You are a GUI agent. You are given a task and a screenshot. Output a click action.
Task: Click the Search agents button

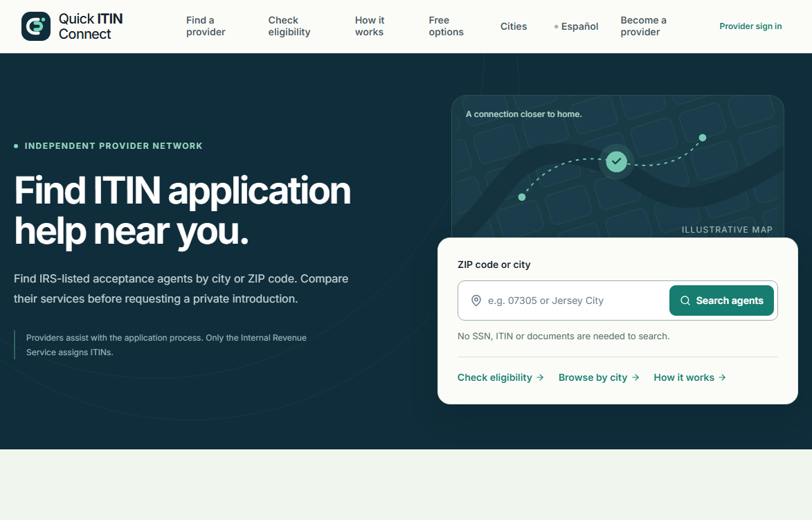pos(721,301)
